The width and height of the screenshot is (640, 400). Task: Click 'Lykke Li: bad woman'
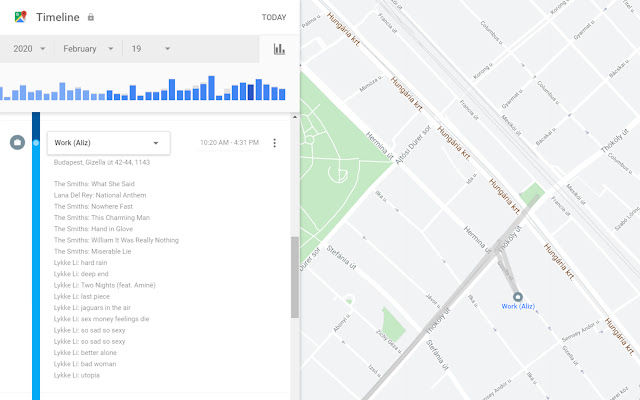tap(85, 364)
